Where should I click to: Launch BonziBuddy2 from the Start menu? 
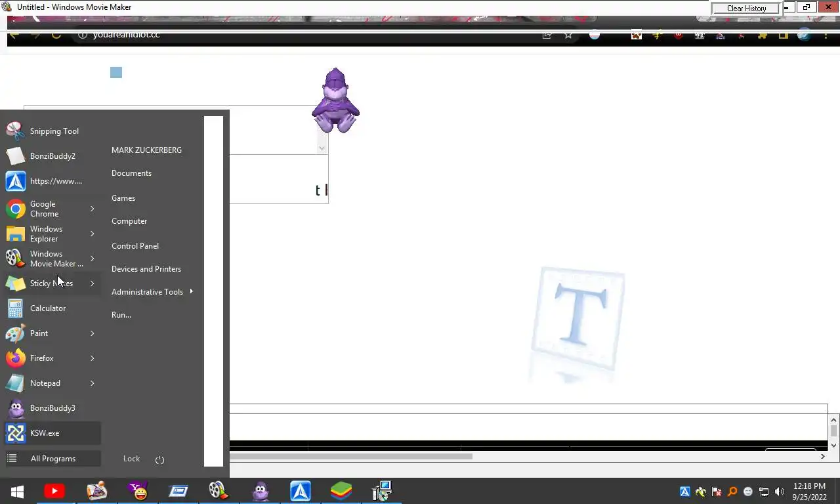click(x=52, y=156)
